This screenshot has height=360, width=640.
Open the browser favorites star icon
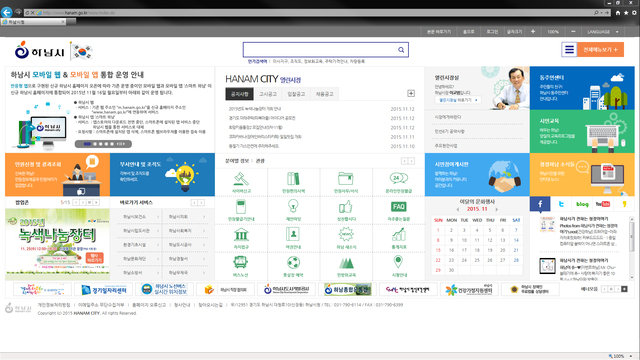coord(626,13)
